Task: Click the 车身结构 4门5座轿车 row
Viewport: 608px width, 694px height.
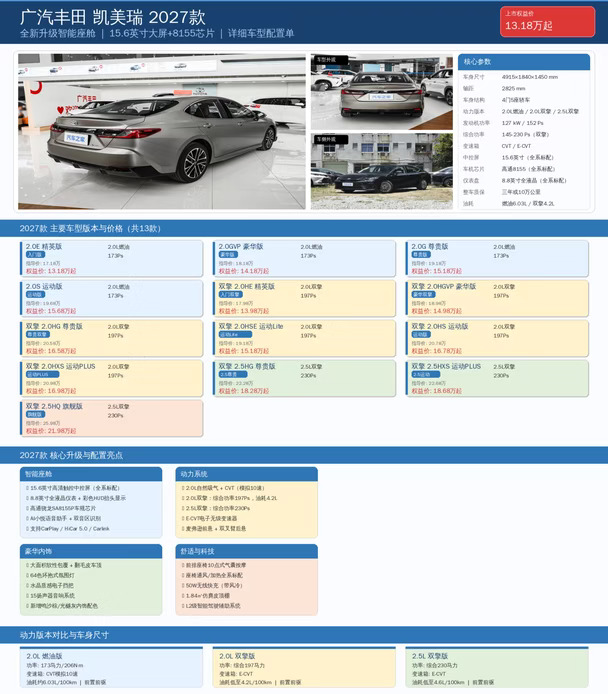Action: (x=524, y=100)
